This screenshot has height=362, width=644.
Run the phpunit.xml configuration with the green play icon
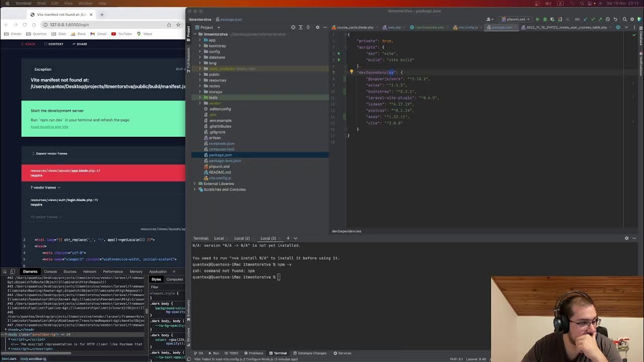coord(537,19)
